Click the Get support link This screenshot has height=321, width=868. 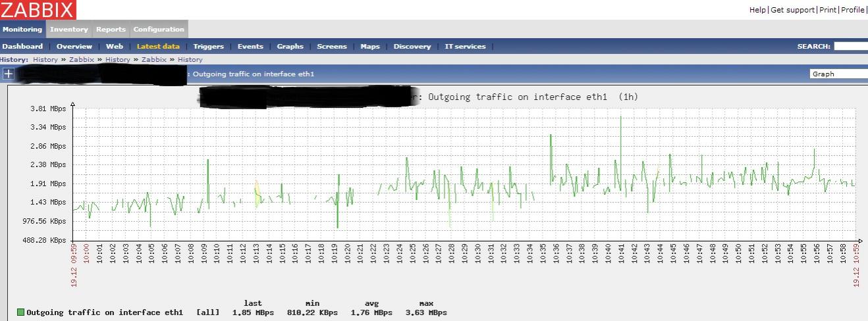[x=793, y=10]
